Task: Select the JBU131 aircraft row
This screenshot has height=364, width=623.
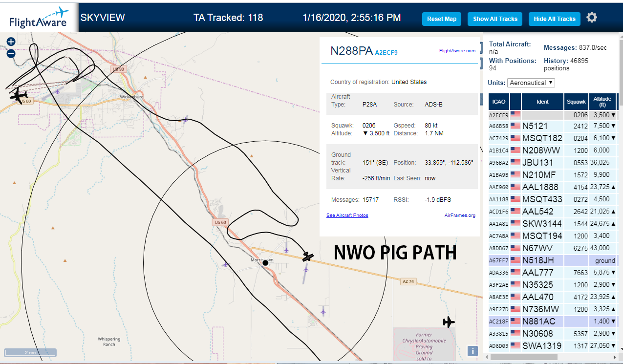Action: coord(552,163)
